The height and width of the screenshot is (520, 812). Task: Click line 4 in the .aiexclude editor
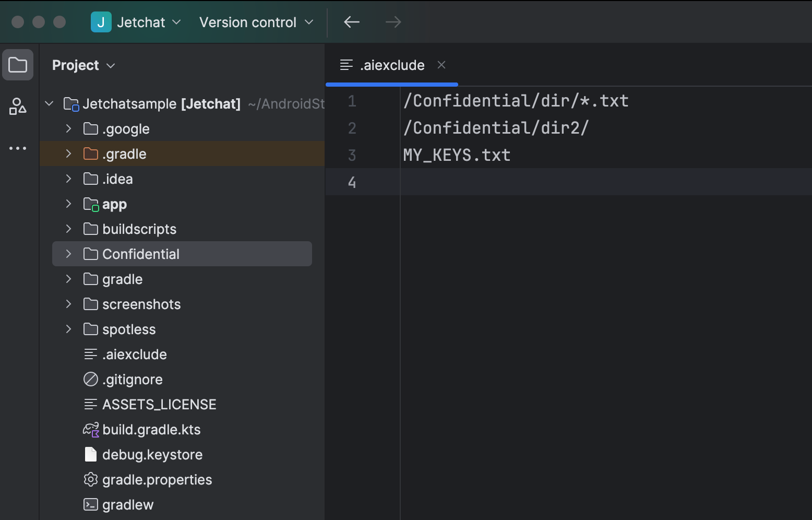click(x=470, y=182)
